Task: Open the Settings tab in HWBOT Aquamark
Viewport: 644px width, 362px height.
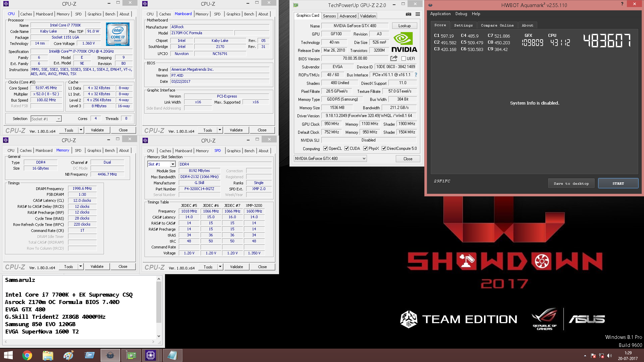Action: tap(463, 25)
